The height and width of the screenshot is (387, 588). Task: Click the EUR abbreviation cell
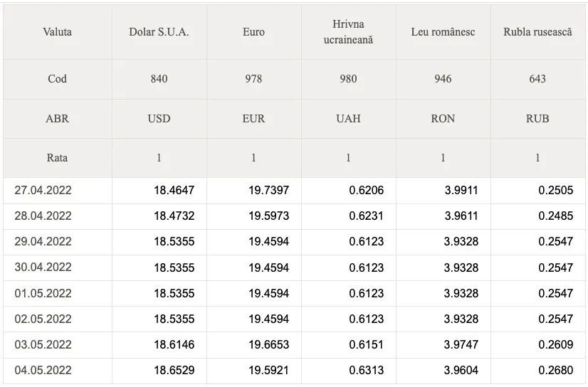click(x=254, y=119)
